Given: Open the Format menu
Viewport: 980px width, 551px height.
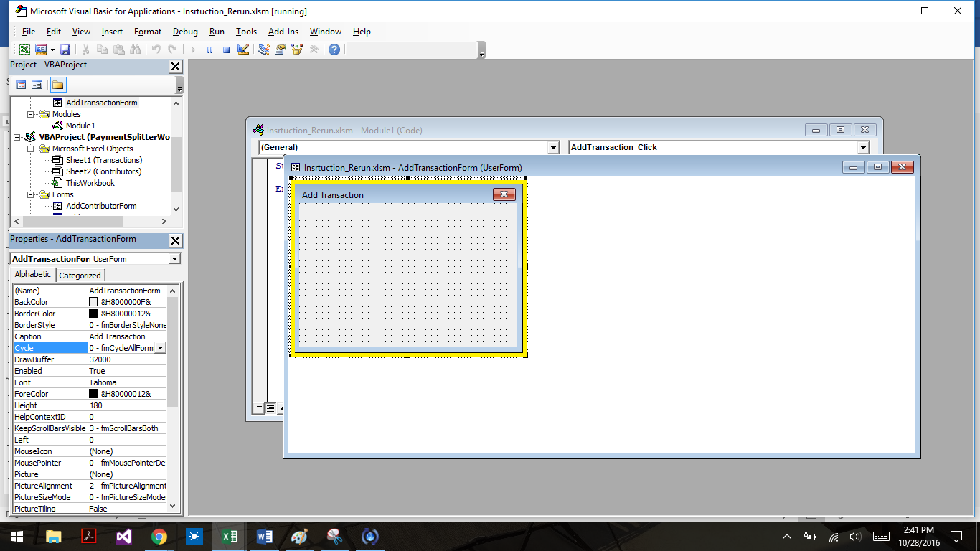Looking at the screenshot, I should pyautogui.click(x=148, y=32).
